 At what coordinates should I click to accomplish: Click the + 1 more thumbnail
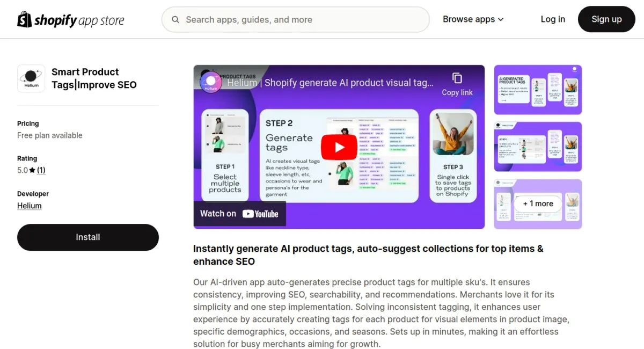pos(538,204)
